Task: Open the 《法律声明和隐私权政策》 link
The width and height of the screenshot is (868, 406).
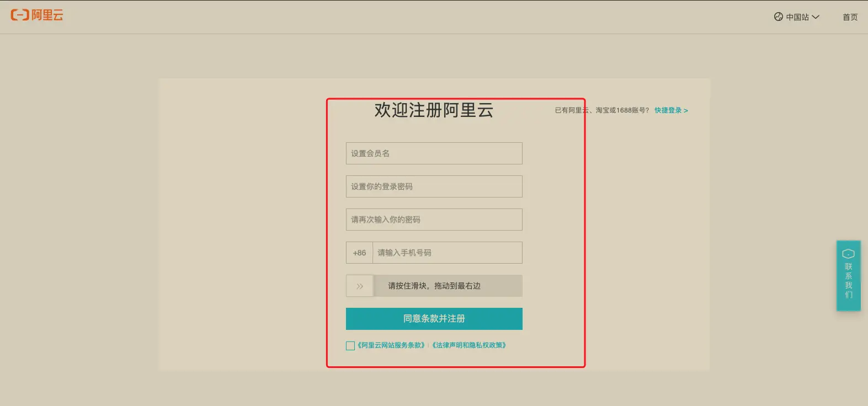Action: click(x=469, y=345)
